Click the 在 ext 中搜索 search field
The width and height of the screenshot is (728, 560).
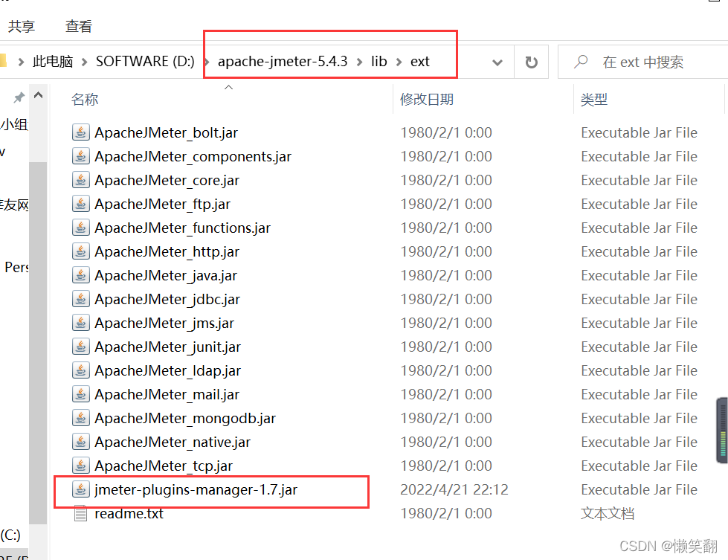pos(643,62)
